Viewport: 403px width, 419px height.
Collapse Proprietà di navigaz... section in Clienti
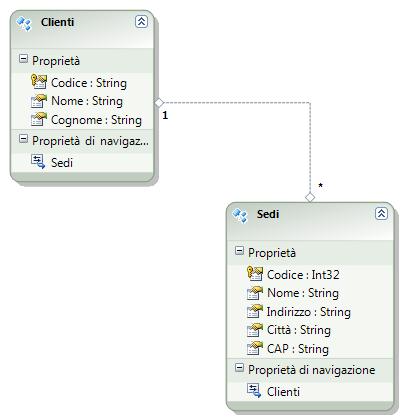tap(23, 139)
